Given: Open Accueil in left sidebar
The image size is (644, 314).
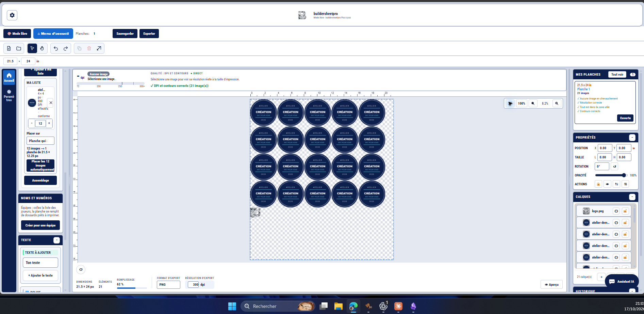Looking at the screenshot, I should (9, 78).
